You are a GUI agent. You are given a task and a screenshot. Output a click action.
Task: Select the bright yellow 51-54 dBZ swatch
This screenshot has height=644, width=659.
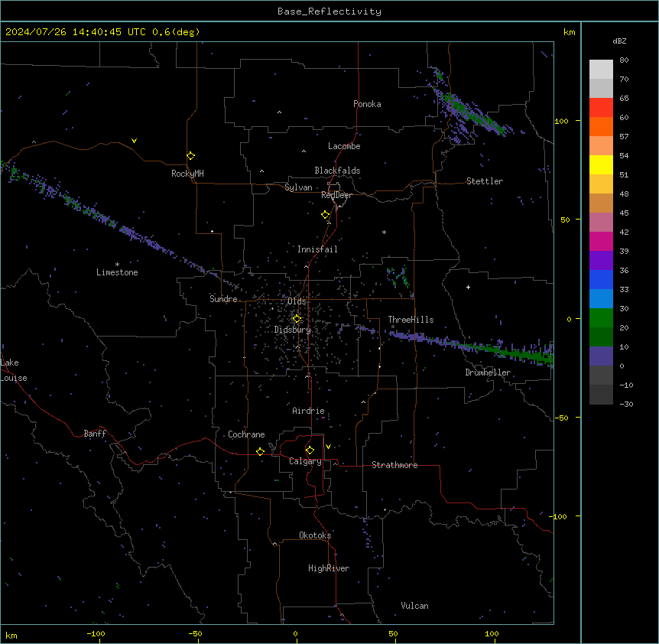(601, 164)
